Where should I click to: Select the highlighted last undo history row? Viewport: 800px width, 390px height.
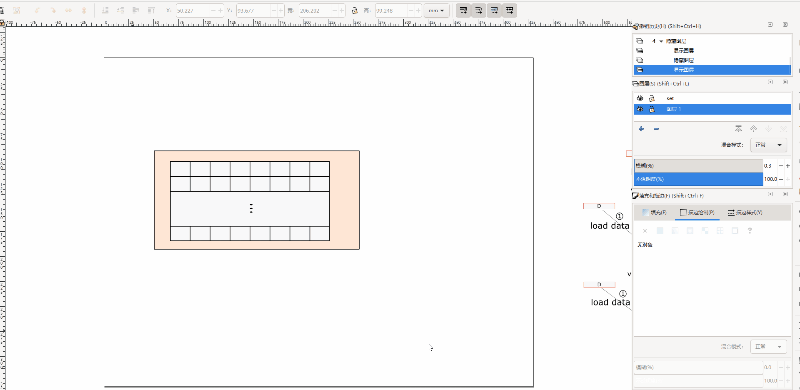click(712, 70)
